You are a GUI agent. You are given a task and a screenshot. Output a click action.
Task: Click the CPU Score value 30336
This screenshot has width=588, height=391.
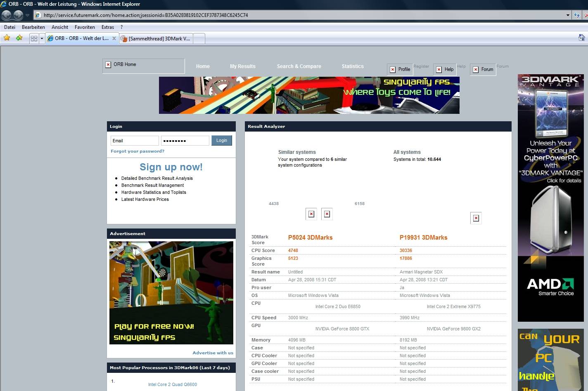point(406,250)
